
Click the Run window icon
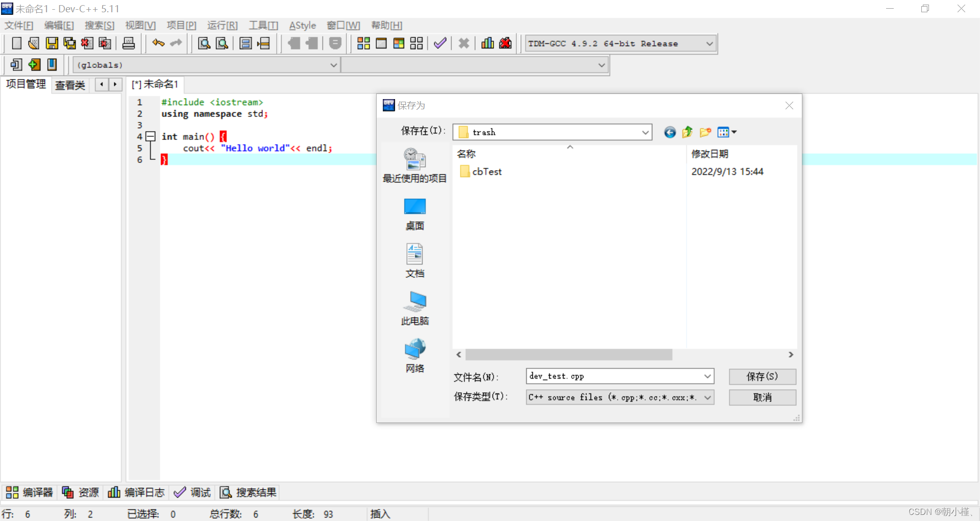pyautogui.click(x=381, y=43)
